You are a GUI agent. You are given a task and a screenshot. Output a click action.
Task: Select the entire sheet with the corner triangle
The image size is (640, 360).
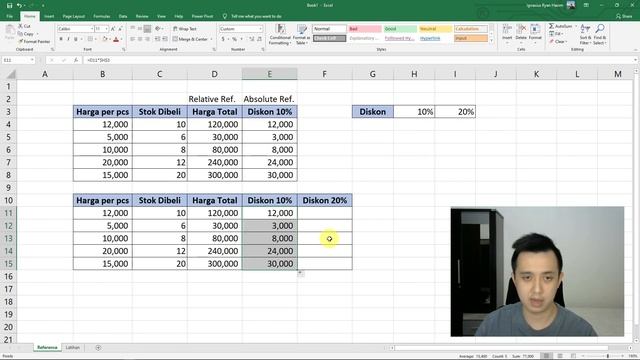(x=11, y=74)
